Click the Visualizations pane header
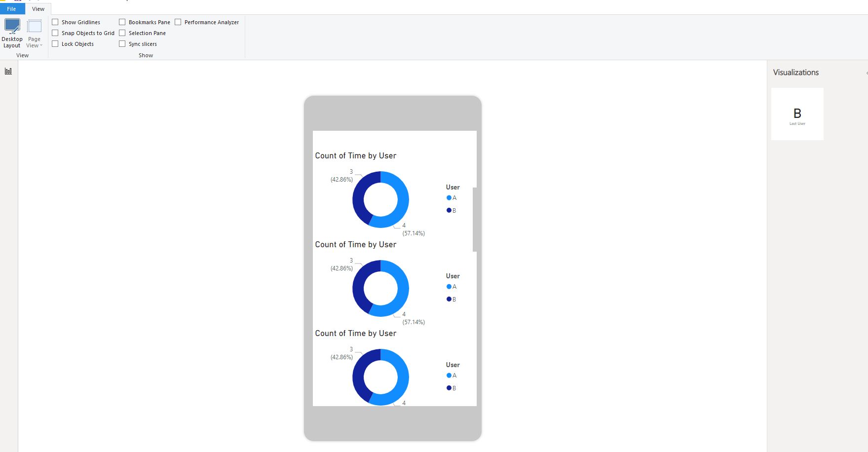Screen dimensions: 868x452 (795, 73)
